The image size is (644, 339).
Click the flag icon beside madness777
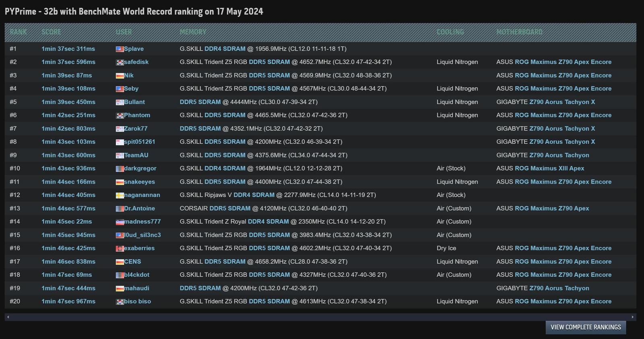[x=120, y=222]
